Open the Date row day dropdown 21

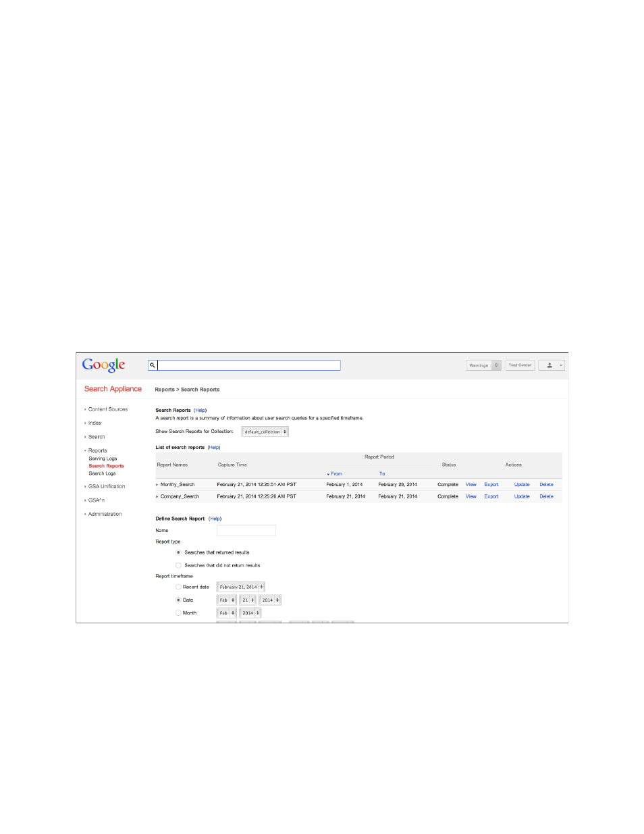tap(248, 600)
